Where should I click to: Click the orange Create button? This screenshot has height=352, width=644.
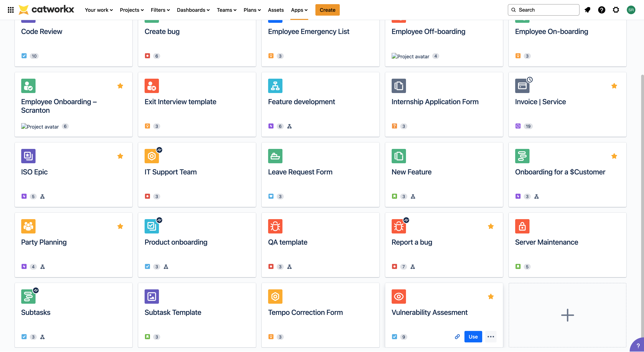pyautogui.click(x=327, y=10)
